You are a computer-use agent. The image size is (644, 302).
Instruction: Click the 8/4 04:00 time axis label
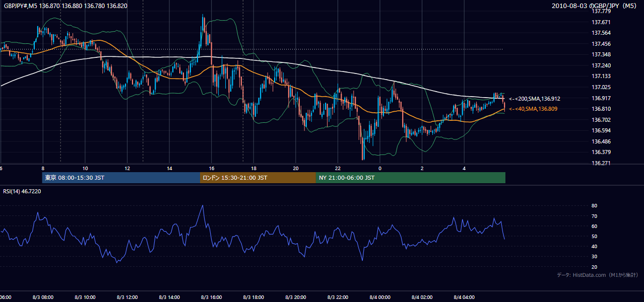[x=464, y=297]
